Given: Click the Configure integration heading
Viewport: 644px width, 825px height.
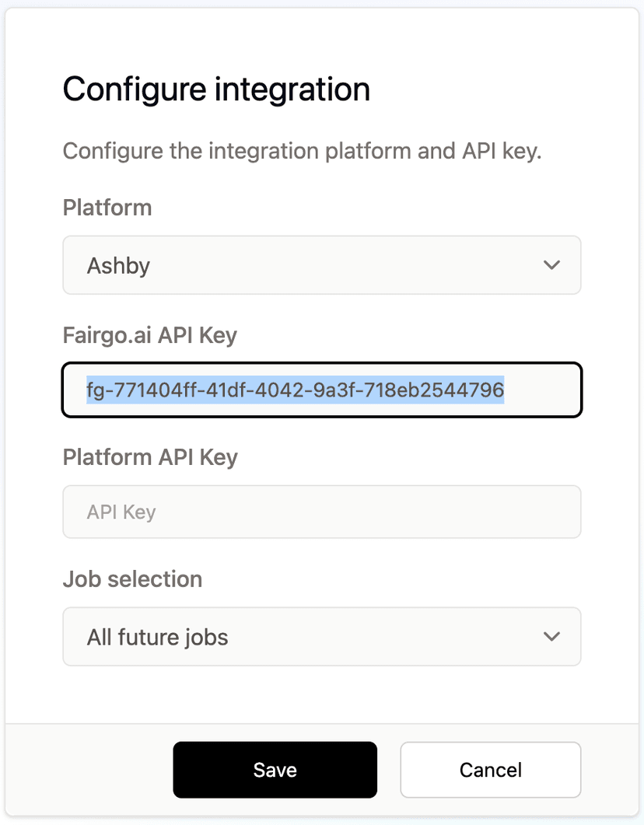Looking at the screenshot, I should 216,89.
